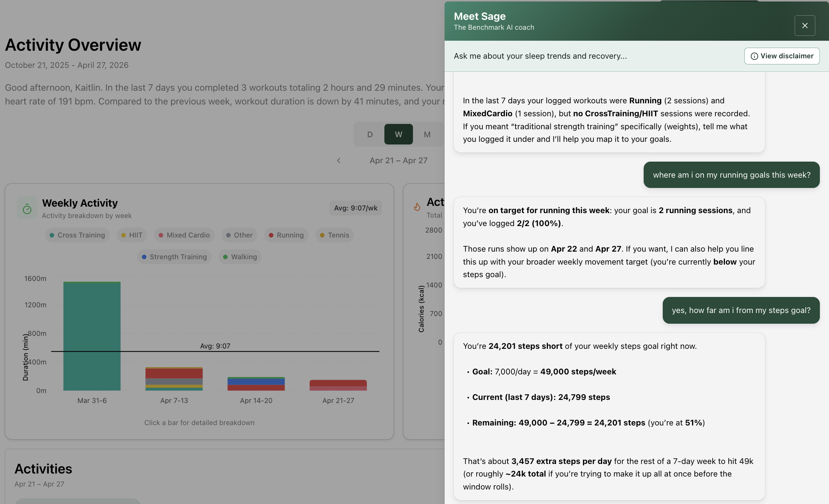This screenshot has width=829, height=504.
Task: Toggle the Tennis legend chip
Action: [x=334, y=235]
